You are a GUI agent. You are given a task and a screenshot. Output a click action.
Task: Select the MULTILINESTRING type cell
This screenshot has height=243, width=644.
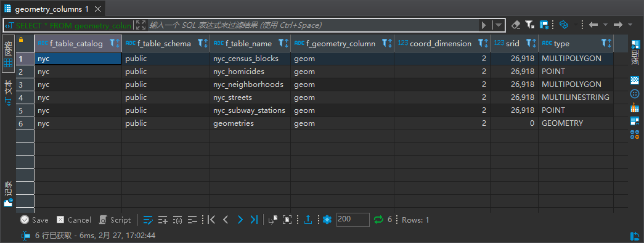(576, 97)
